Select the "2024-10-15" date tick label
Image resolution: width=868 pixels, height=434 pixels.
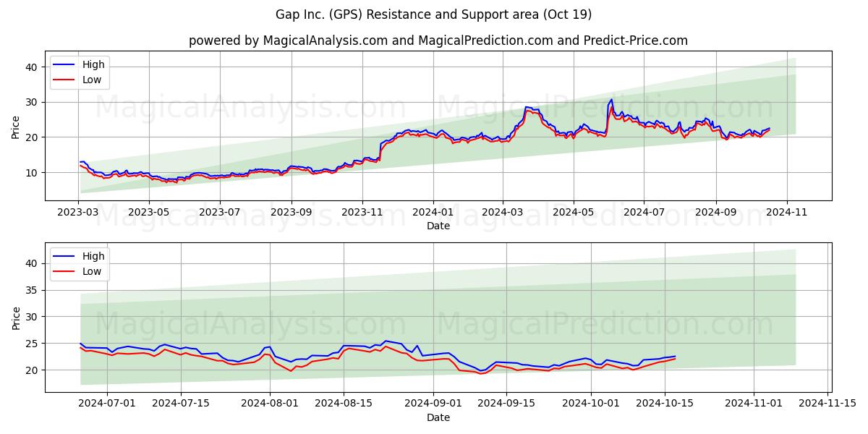pos(664,404)
